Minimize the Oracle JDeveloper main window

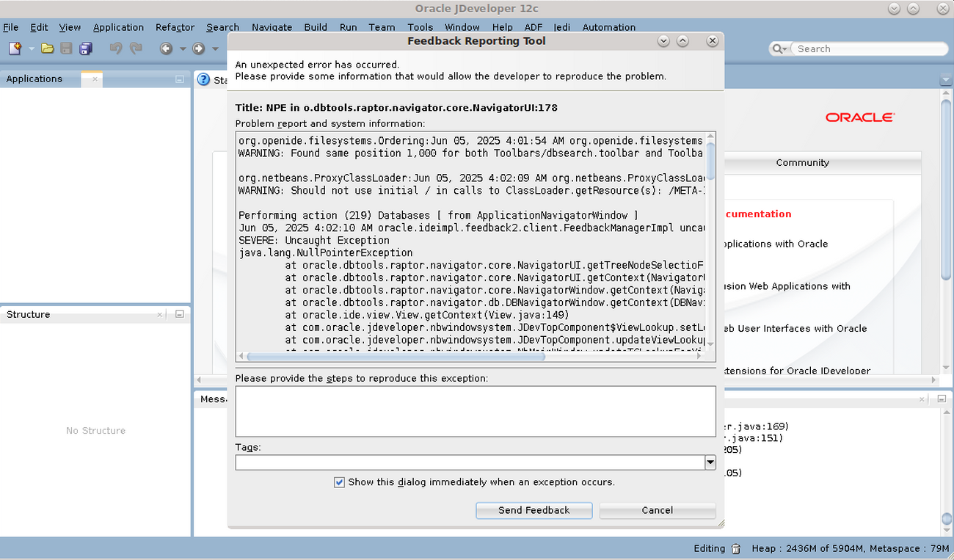[894, 9]
